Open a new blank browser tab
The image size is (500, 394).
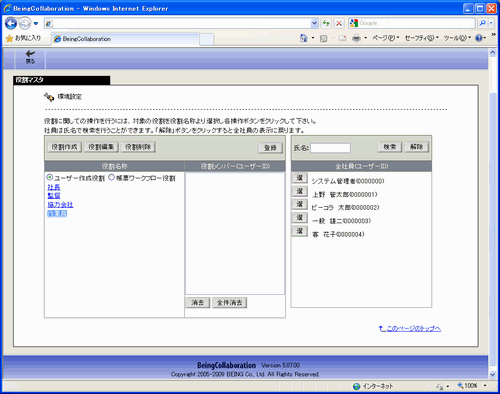[x=207, y=39]
